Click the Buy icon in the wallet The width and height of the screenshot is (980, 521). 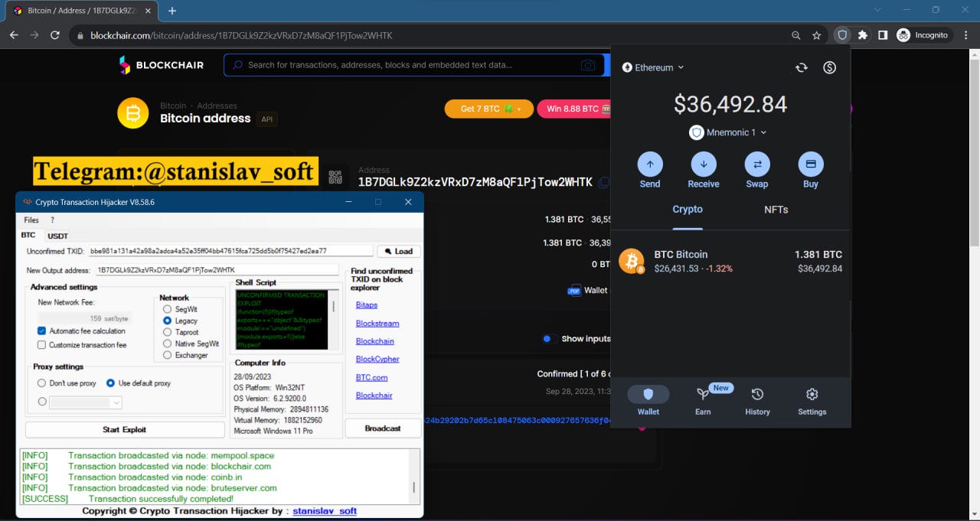810,164
